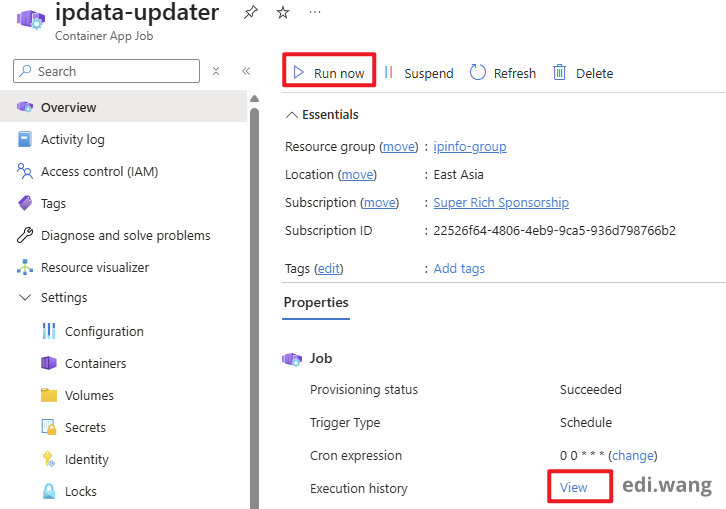Click the Run now play icon
Viewport: 726px width, 509px height.
point(298,72)
